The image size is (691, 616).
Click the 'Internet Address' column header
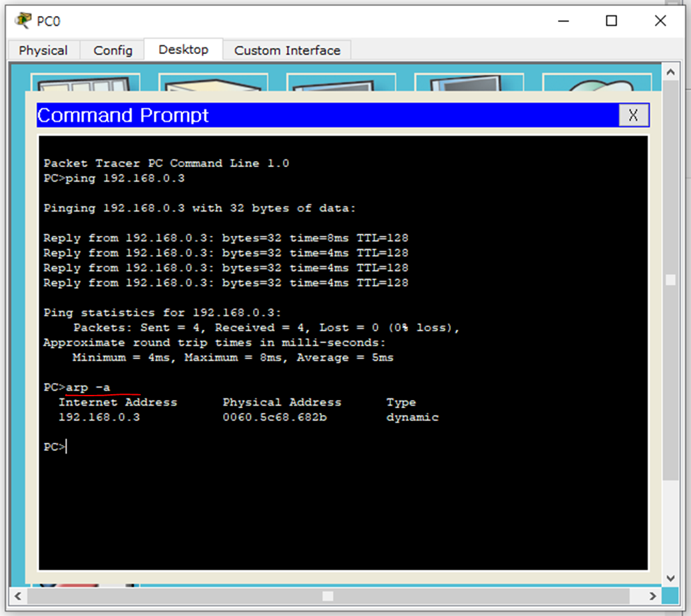click(x=118, y=402)
